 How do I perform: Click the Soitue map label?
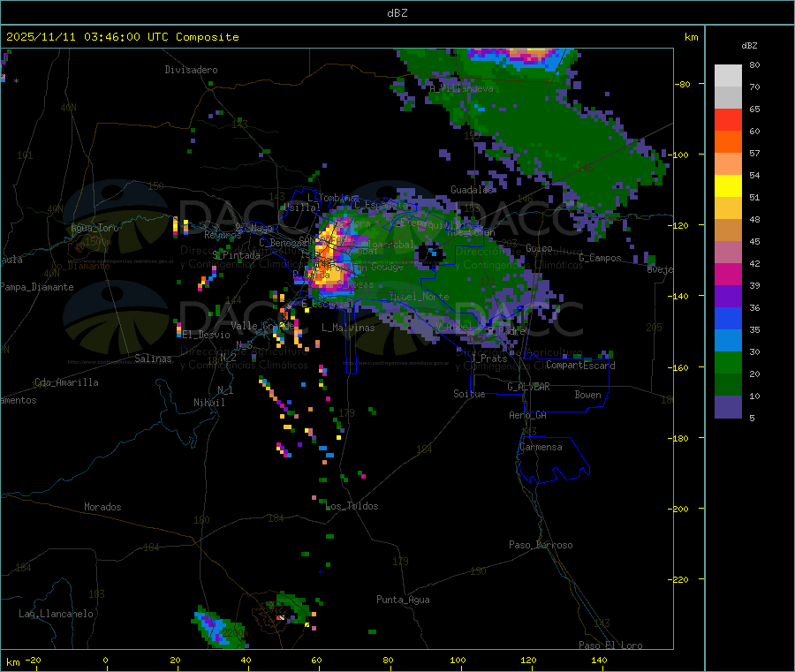(469, 394)
